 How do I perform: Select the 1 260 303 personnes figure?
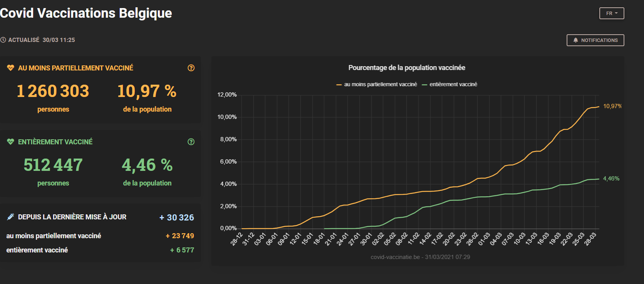[x=53, y=92]
